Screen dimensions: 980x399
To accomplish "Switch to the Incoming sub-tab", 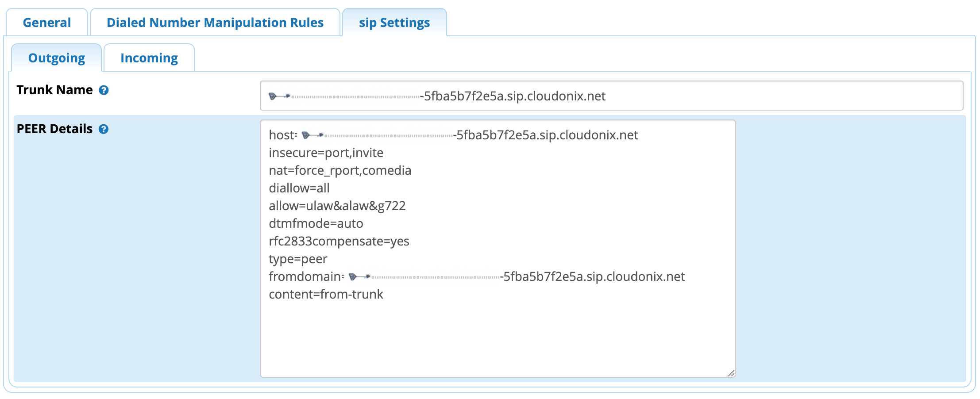I will [x=149, y=58].
